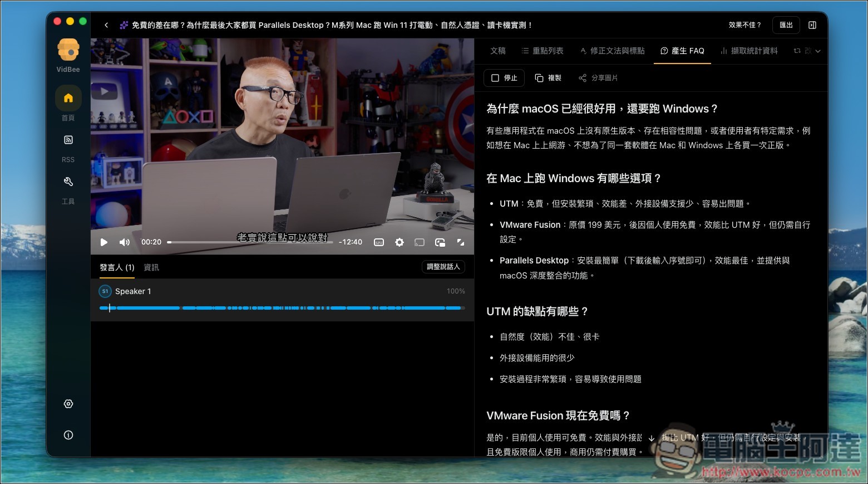Toggle video subtitles captions icon

(379, 242)
